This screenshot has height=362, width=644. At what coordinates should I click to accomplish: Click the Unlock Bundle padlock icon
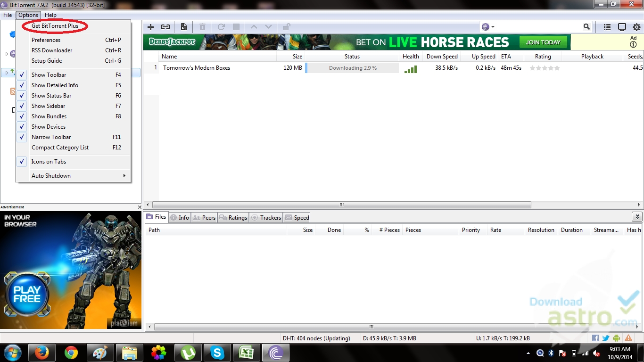click(x=287, y=27)
